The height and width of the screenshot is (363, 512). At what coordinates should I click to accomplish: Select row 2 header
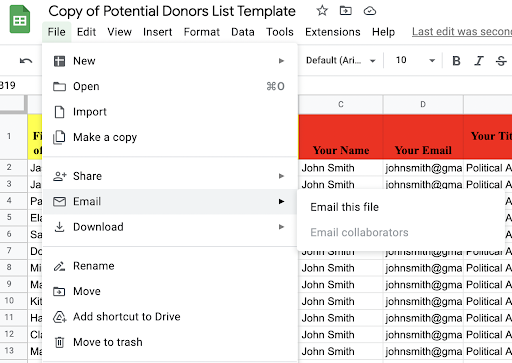click(x=14, y=167)
